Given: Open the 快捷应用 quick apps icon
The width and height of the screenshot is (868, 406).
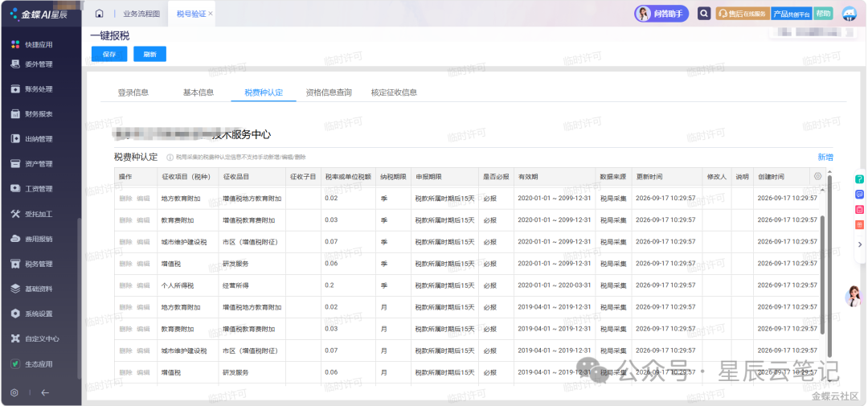Looking at the screenshot, I should pyautogui.click(x=15, y=44).
